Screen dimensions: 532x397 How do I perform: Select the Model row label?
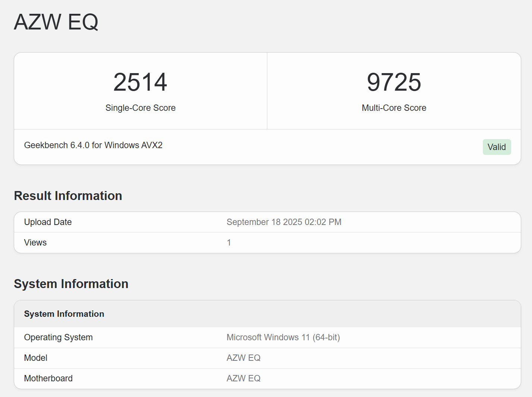[36, 358]
